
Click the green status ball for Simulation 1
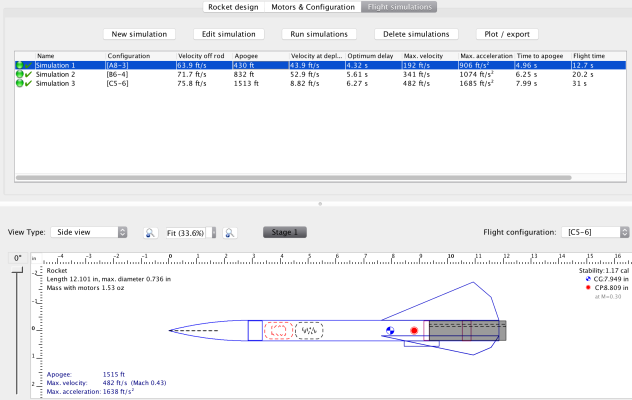coord(19,65)
